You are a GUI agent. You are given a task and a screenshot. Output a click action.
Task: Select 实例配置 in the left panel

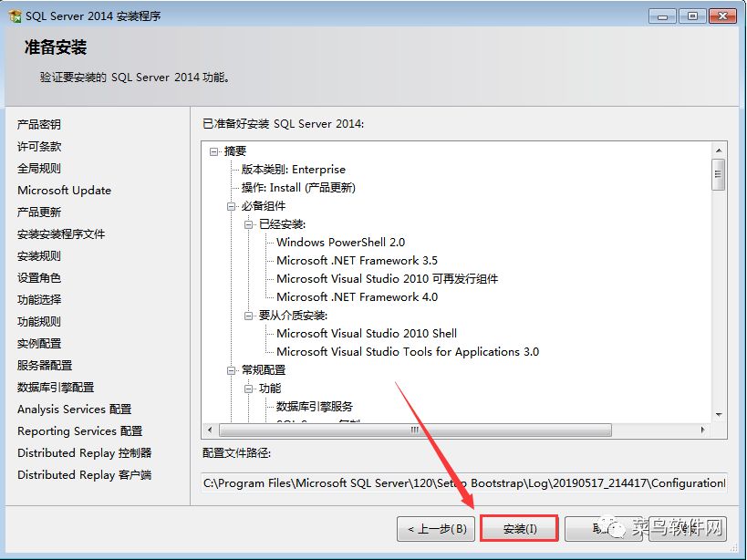point(39,343)
